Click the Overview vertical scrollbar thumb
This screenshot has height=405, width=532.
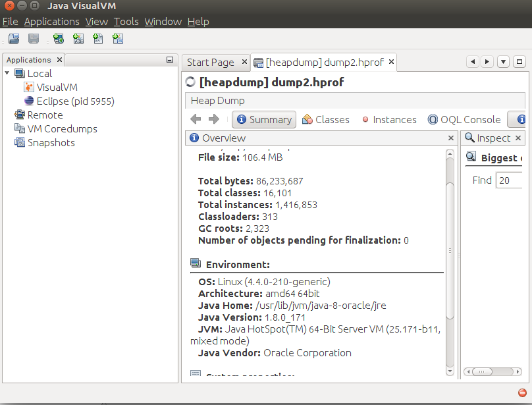pos(450,250)
